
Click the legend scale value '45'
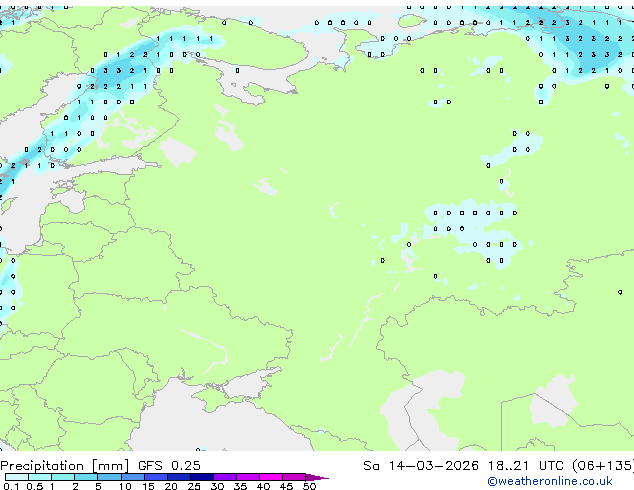[286, 486]
